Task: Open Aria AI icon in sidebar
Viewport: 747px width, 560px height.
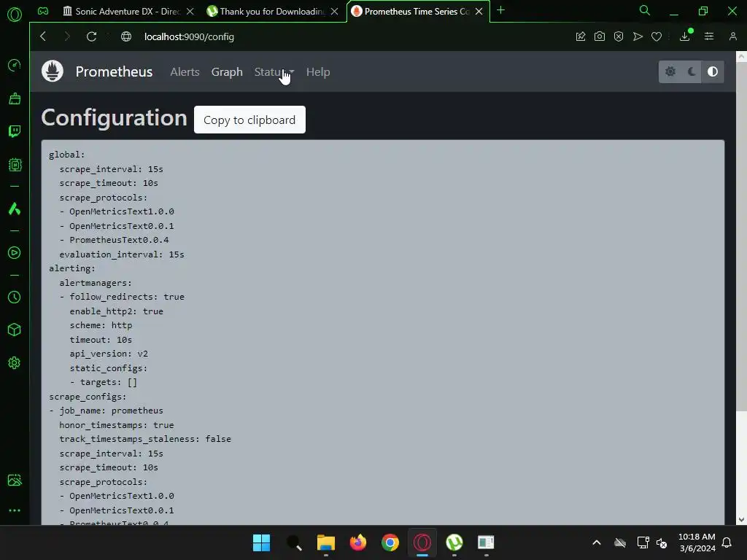Action: pyautogui.click(x=15, y=209)
